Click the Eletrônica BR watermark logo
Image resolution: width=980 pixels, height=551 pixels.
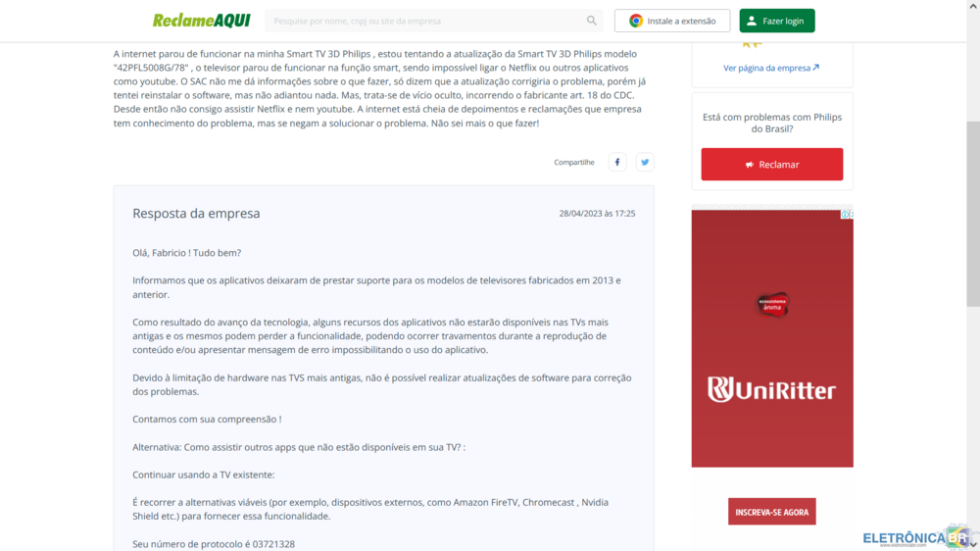point(915,538)
